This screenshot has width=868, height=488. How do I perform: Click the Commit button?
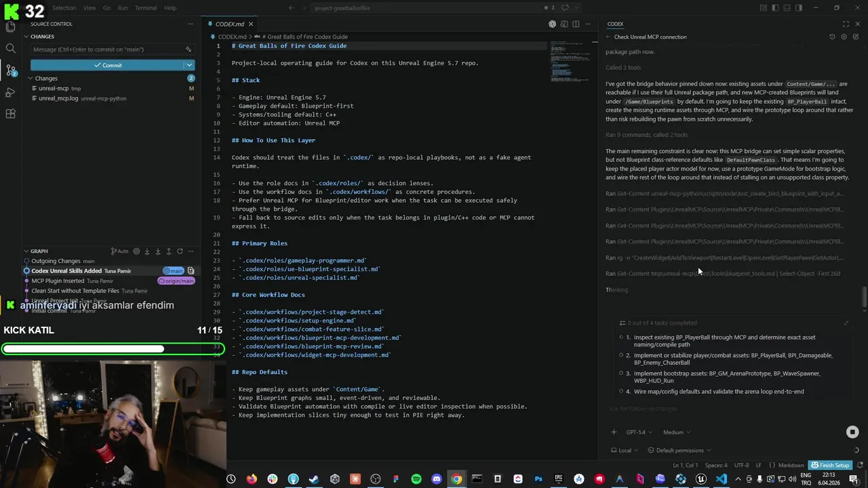coord(107,65)
